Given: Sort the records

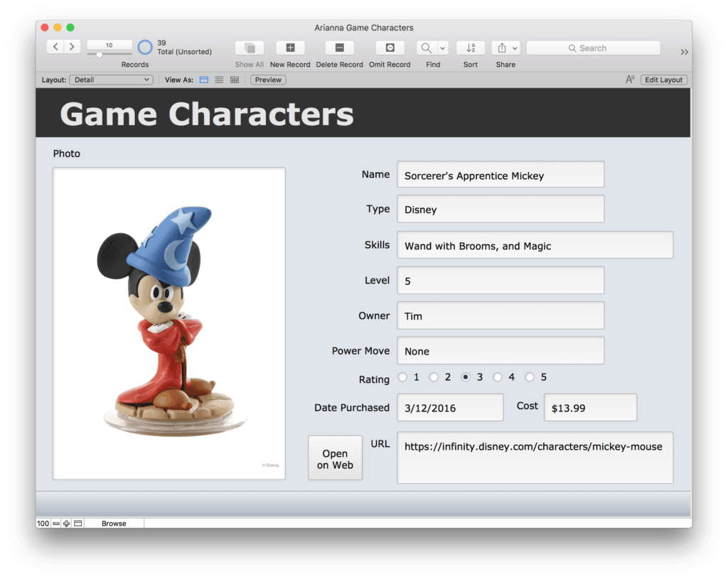Looking at the screenshot, I should (x=470, y=48).
